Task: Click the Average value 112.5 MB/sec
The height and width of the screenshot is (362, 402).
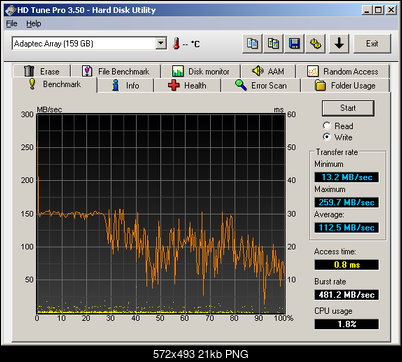Action: [347, 228]
